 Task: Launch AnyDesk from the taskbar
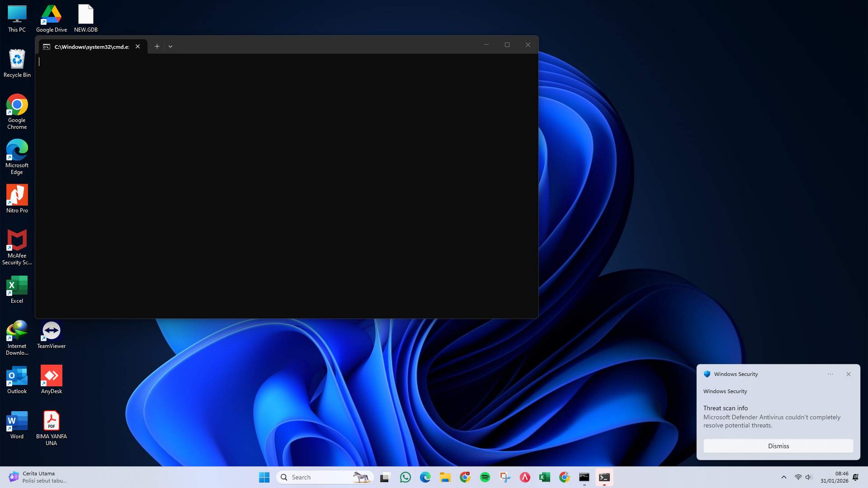coord(524,477)
